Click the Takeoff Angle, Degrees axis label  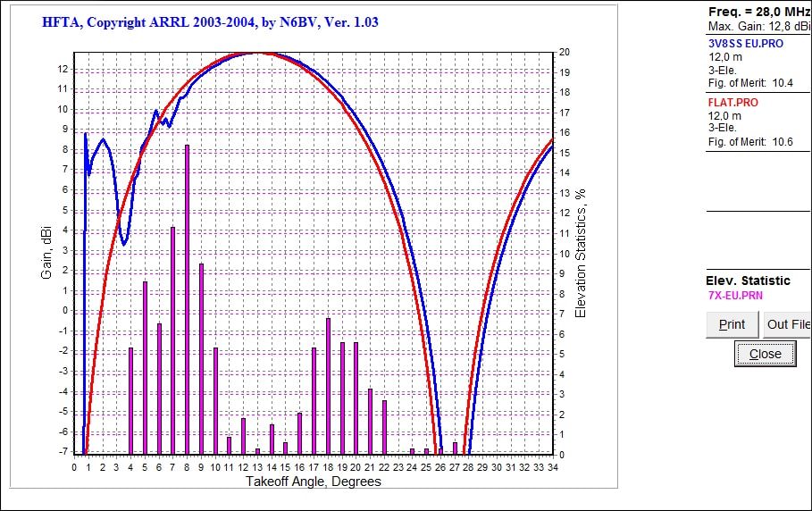[314, 482]
